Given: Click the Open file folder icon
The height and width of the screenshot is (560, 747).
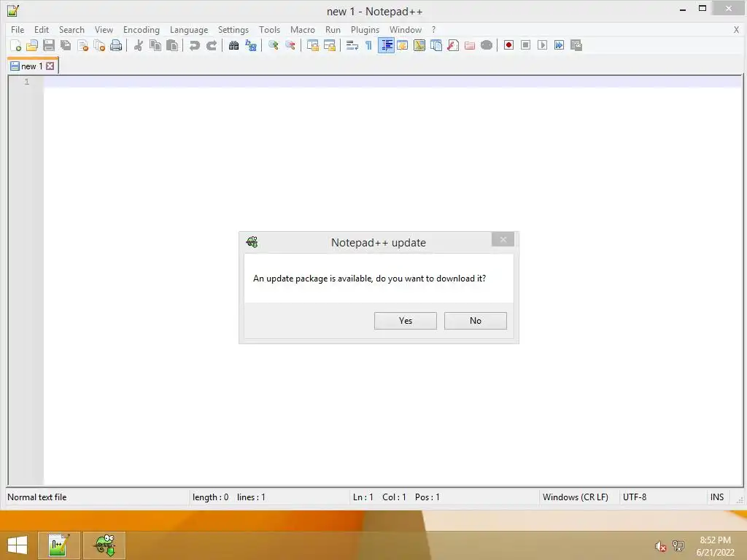Looking at the screenshot, I should click(32, 45).
